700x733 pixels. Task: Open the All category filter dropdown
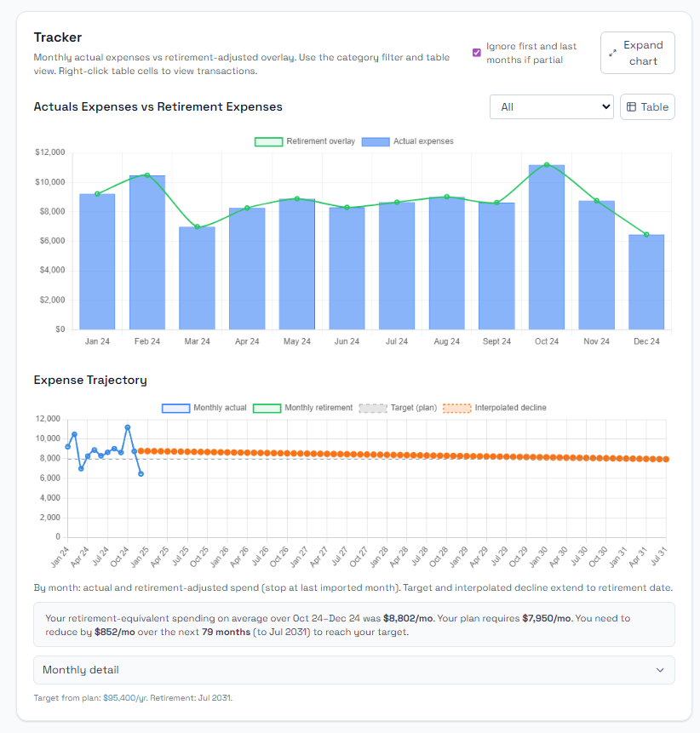(x=551, y=107)
